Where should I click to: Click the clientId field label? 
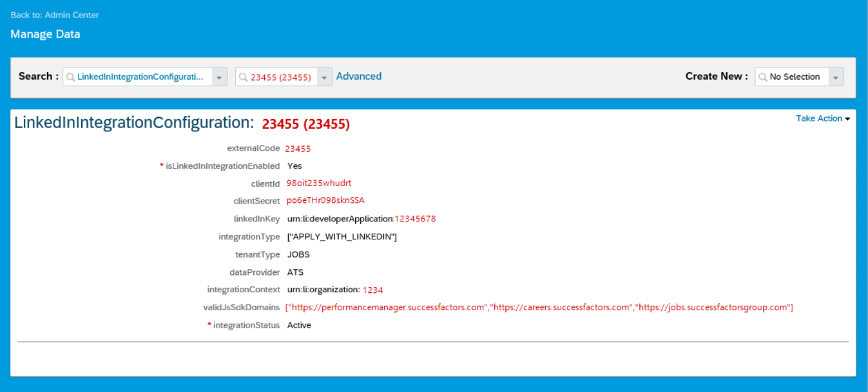point(265,184)
